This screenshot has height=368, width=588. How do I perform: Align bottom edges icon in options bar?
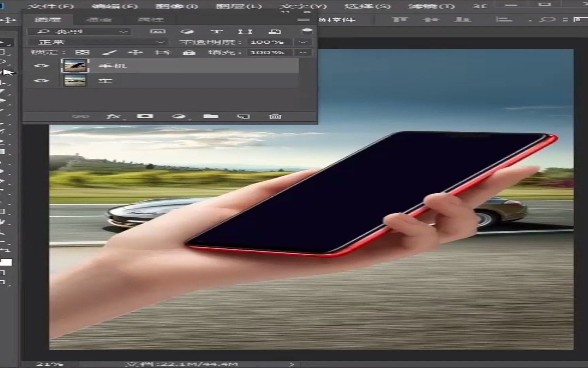point(462,20)
